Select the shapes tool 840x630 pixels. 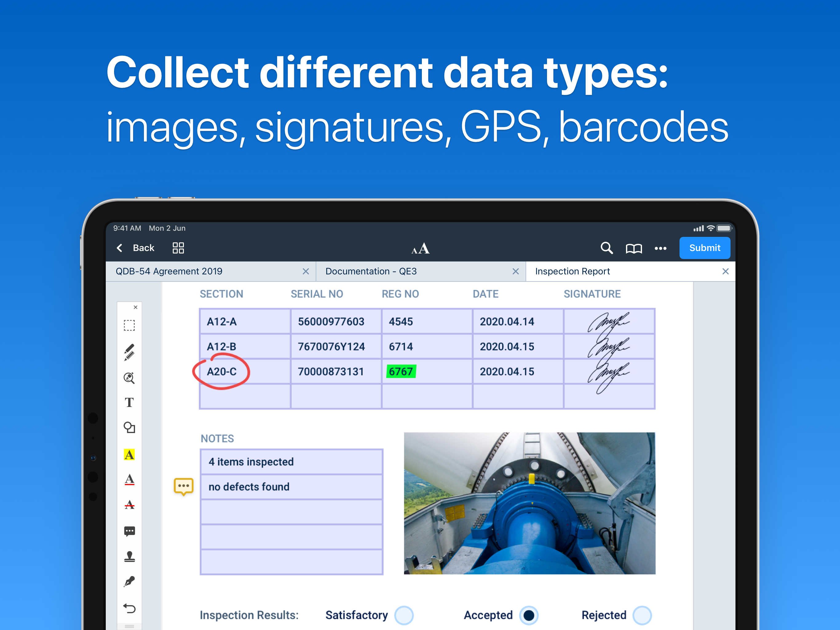[x=129, y=428]
